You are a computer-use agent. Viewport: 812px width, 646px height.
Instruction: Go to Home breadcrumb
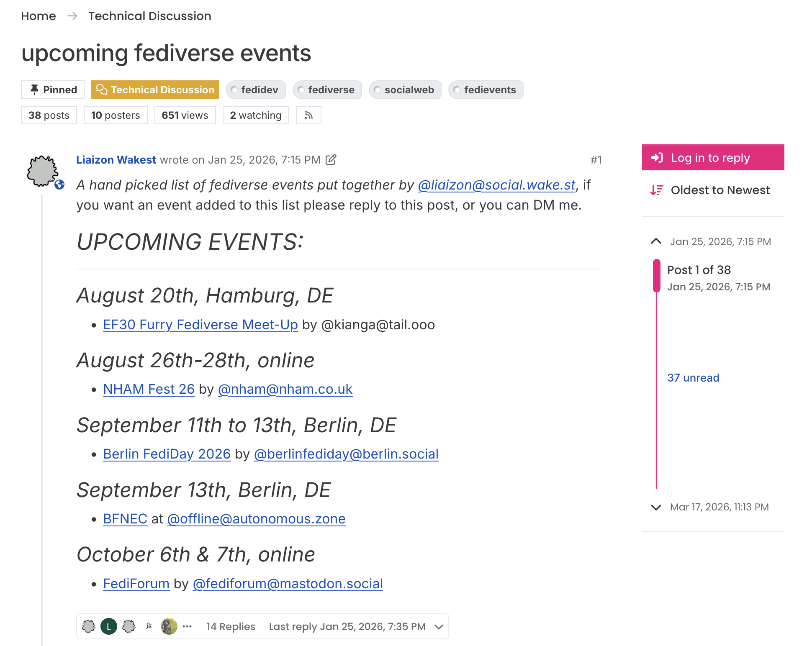(x=39, y=16)
